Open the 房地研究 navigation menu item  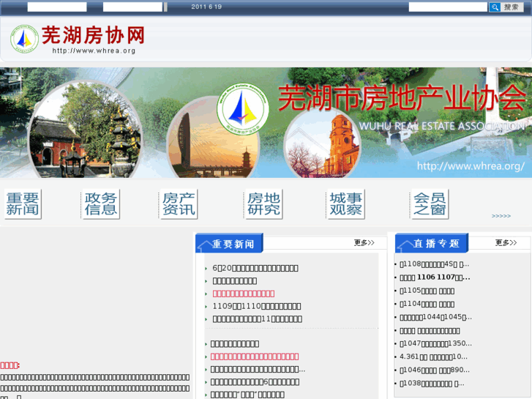click(263, 204)
